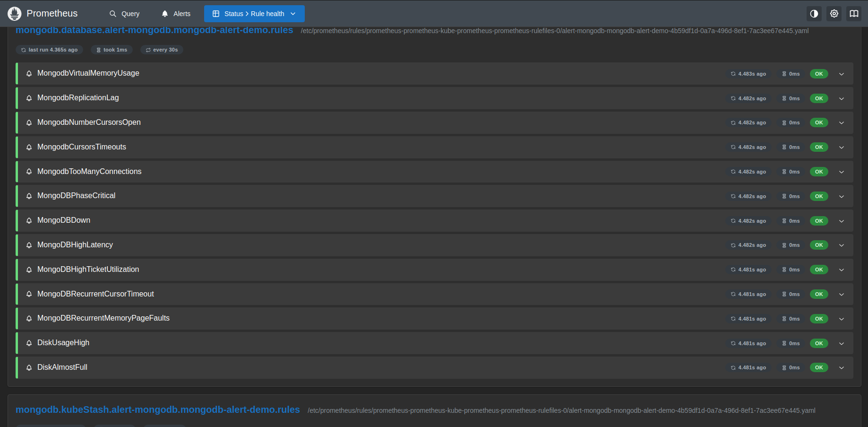Select the MongodbReplicationLag rule name
The image size is (868, 427).
click(x=78, y=98)
